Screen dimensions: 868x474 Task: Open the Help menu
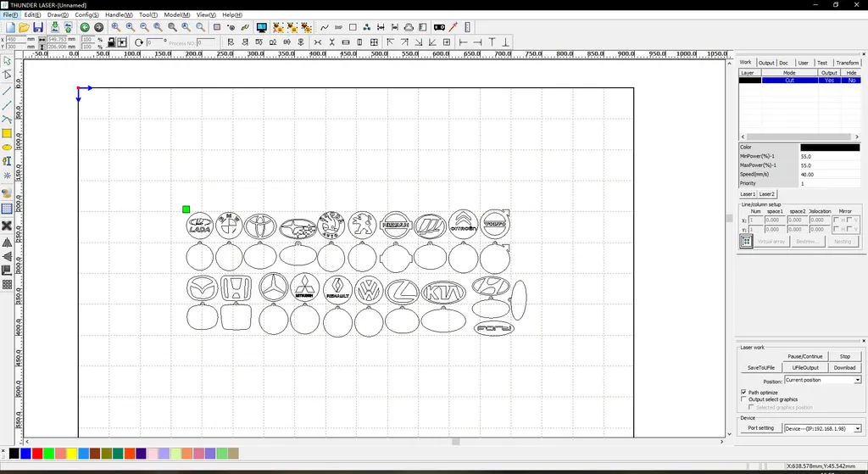coord(232,15)
